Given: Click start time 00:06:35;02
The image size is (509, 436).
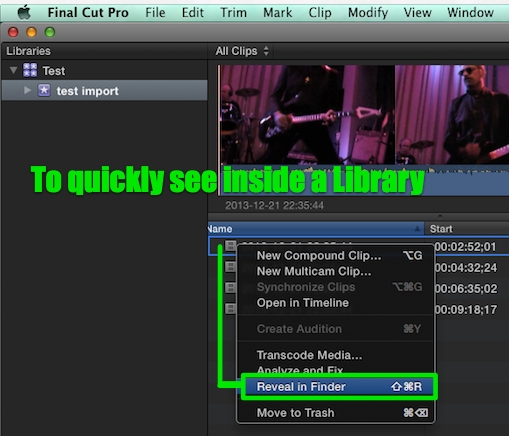Looking at the screenshot, I should [466, 289].
